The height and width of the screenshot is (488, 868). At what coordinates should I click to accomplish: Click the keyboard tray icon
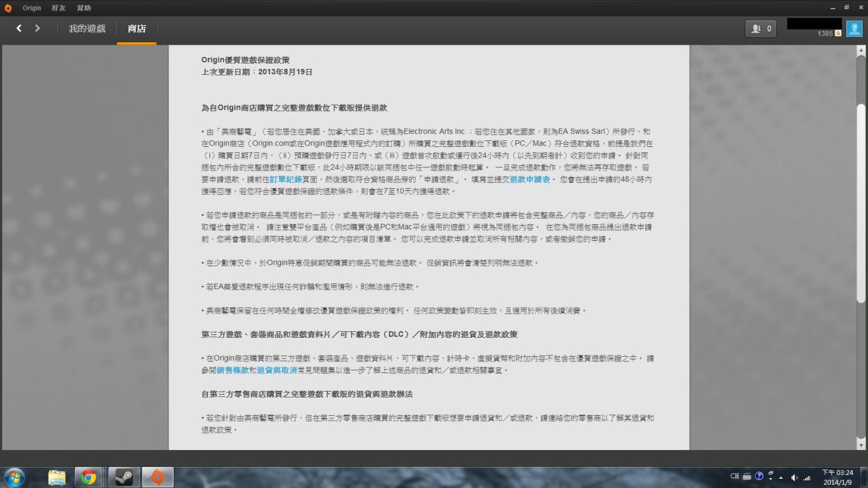[747, 477]
